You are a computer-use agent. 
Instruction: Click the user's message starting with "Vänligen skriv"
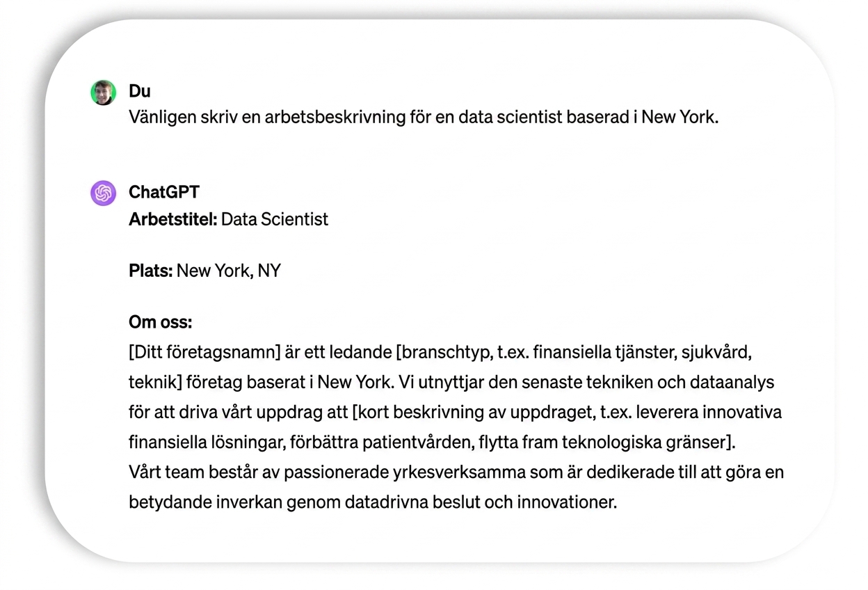(x=424, y=117)
